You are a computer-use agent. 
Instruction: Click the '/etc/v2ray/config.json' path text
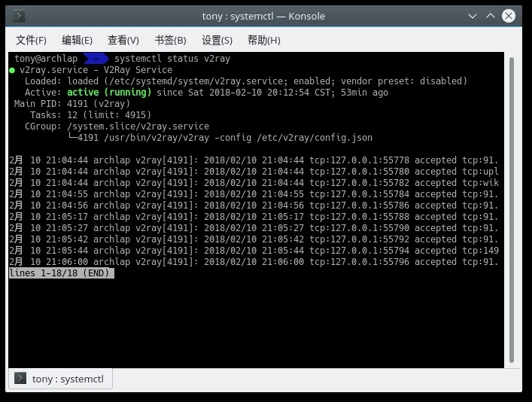315,138
